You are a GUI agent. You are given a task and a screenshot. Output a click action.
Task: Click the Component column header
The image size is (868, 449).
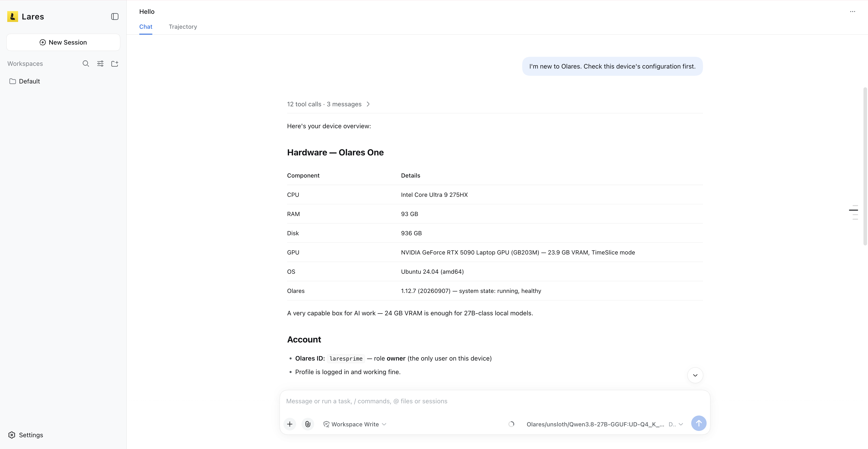[303, 175]
